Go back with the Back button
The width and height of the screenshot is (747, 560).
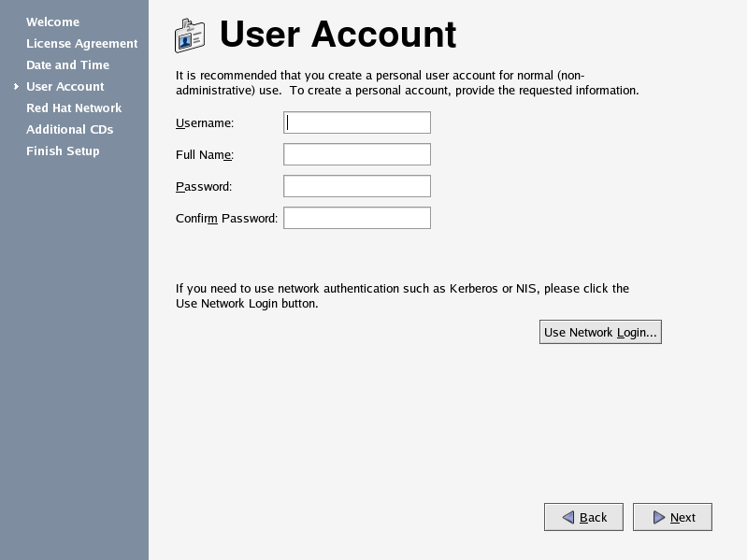(583, 517)
